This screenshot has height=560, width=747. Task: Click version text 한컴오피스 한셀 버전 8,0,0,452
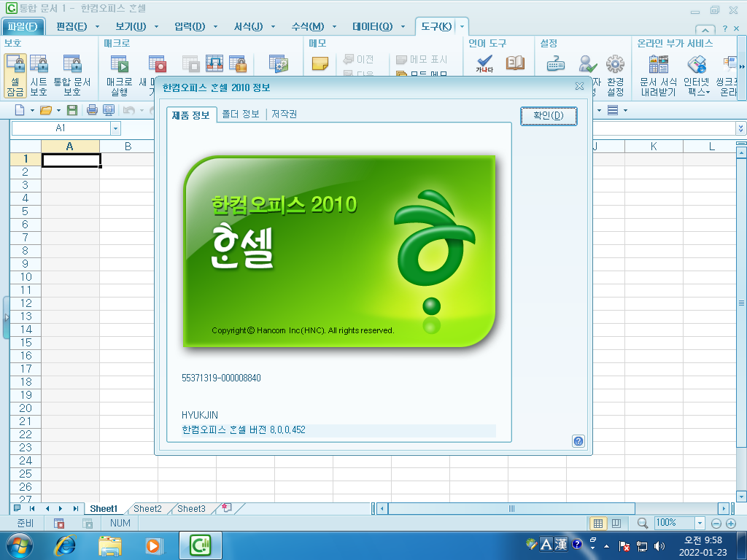[x=244, y=429]
